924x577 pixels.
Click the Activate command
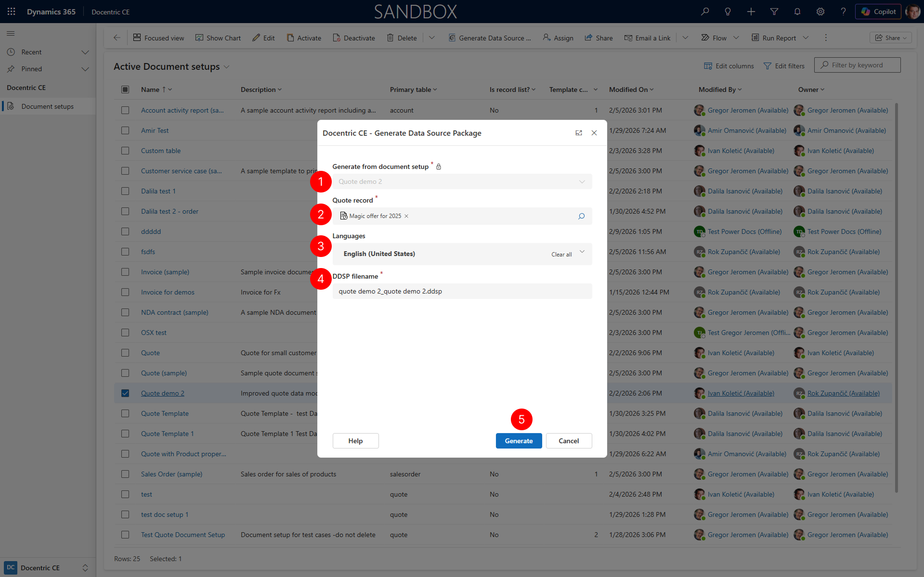click(x=304, y=38)
